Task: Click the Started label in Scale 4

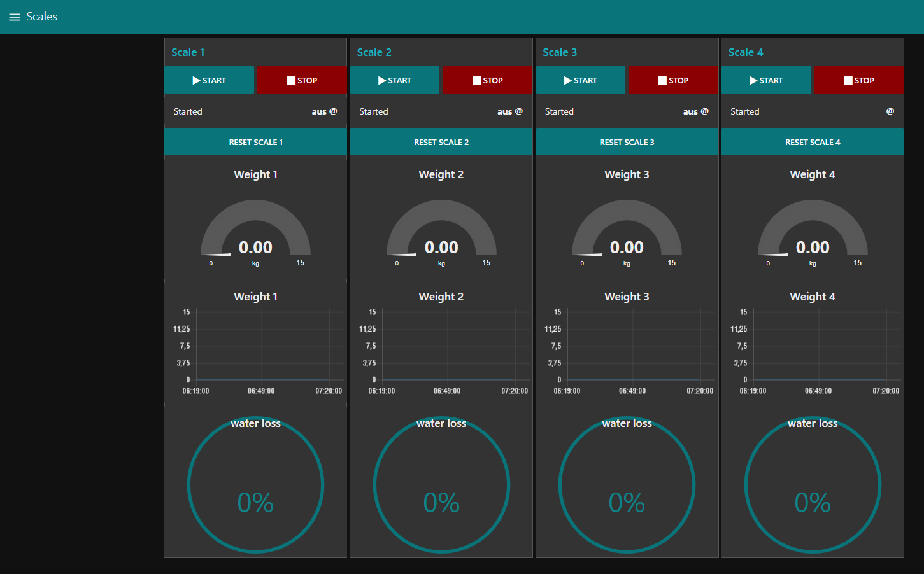Action: click(x=745, y=111)
